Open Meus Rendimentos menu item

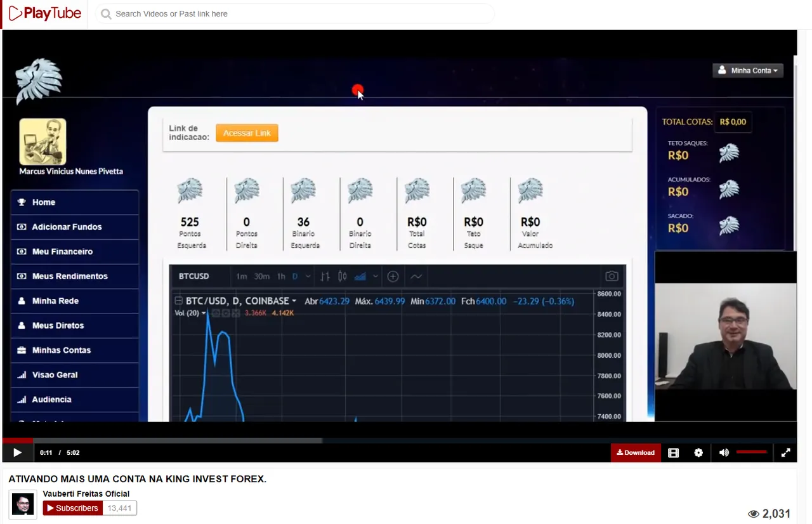click(75, 277)
